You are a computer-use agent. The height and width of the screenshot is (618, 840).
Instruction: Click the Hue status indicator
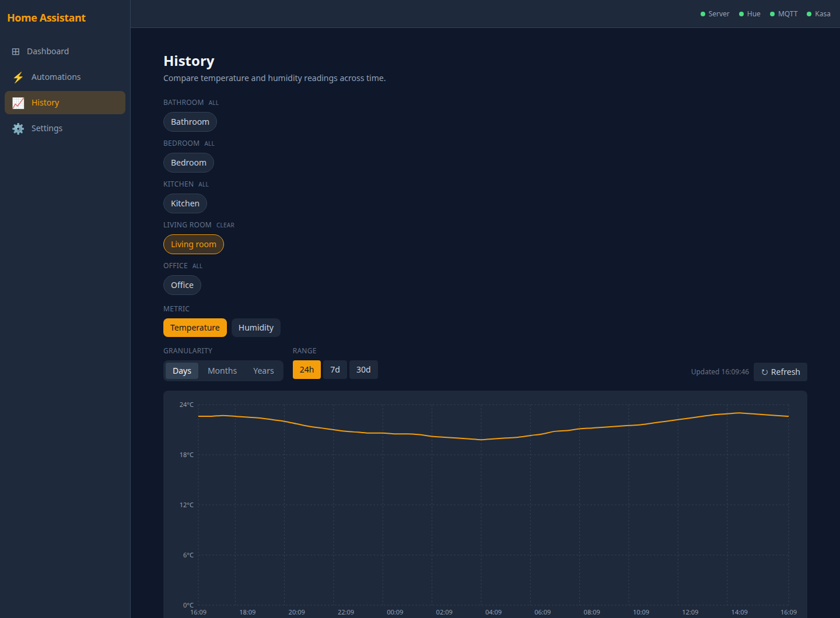pos(750,14)
